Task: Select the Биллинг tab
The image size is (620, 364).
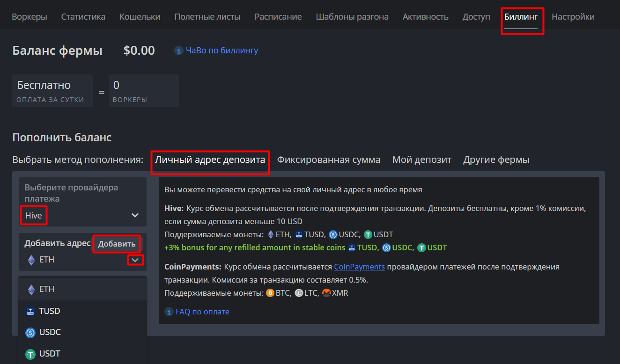Action: (521, 17)
